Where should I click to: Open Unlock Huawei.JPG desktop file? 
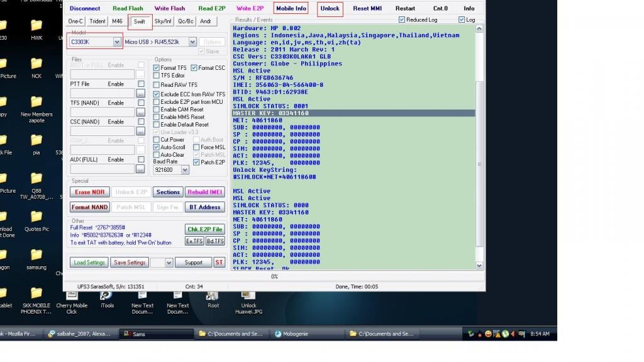pos(248,295)
